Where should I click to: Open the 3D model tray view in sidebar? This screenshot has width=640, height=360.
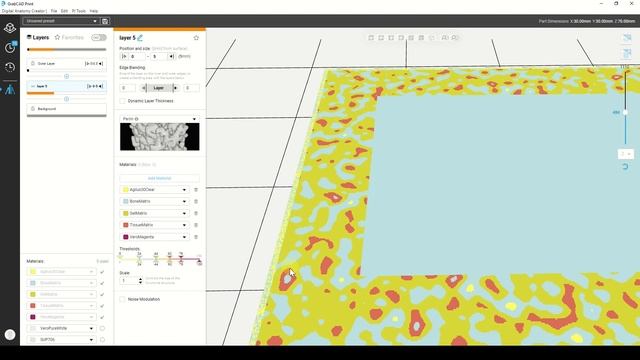10,28
